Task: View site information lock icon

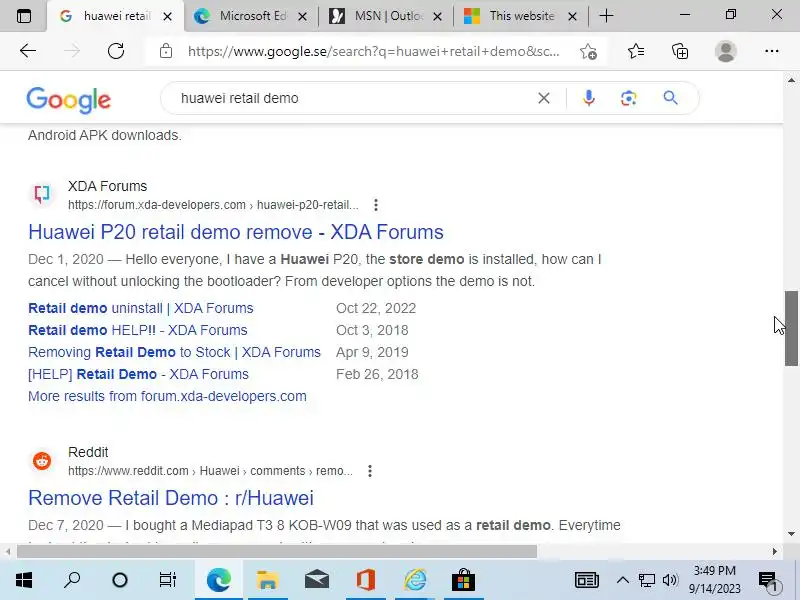Action: 166,51
